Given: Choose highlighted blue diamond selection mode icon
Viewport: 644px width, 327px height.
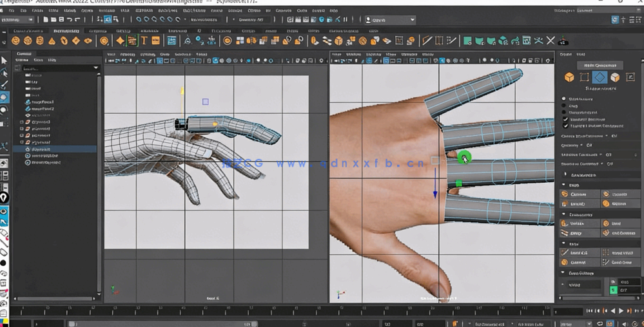Looking at the screenshot, I should (600, 77).
